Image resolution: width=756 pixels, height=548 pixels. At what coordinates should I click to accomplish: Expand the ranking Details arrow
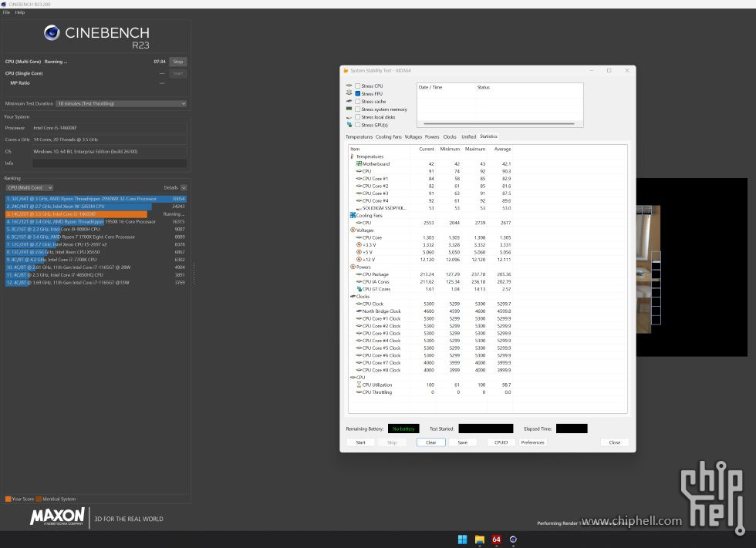[x=184, y=187]
